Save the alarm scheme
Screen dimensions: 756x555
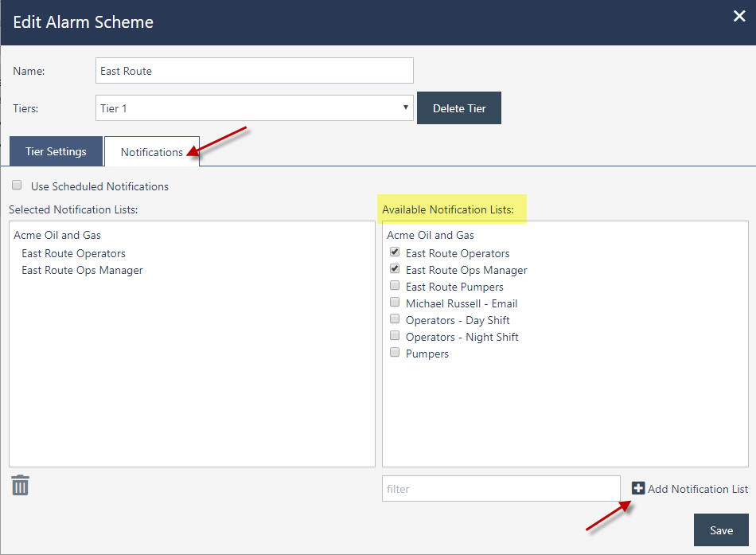tap(721, 530)
